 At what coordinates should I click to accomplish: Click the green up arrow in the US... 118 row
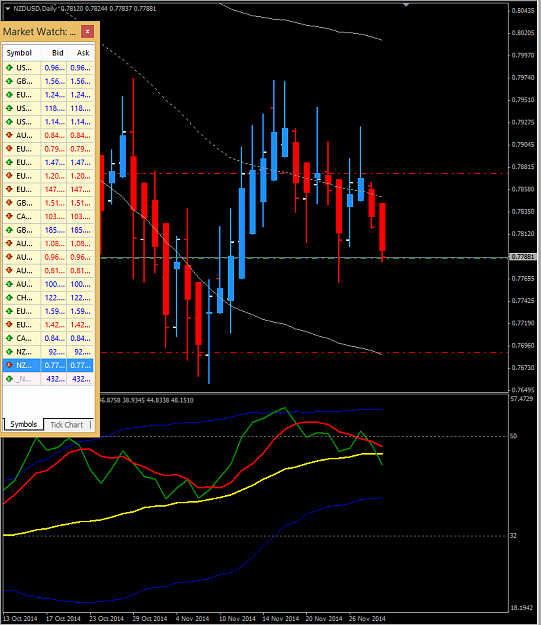click(9, 108)
